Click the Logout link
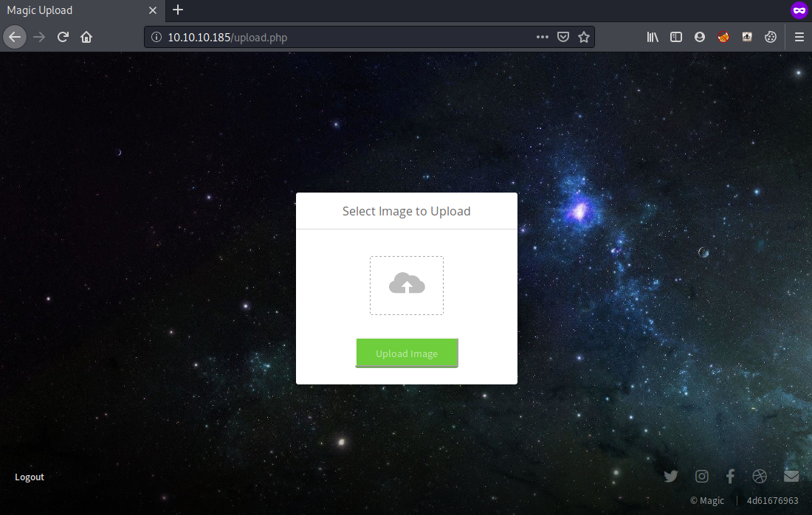This screenshot has height=515, width=812. [30, 477]
